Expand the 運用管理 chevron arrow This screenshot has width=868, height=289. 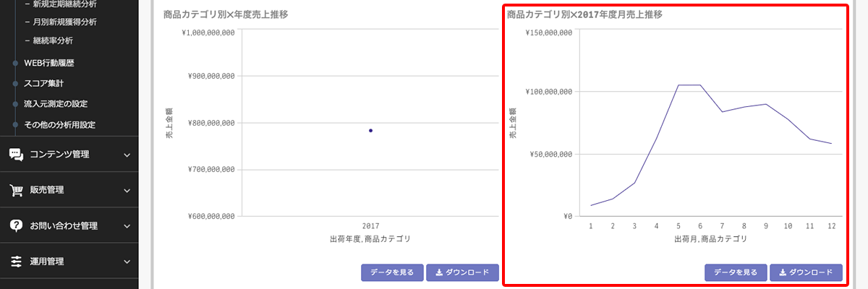(127, 262)
